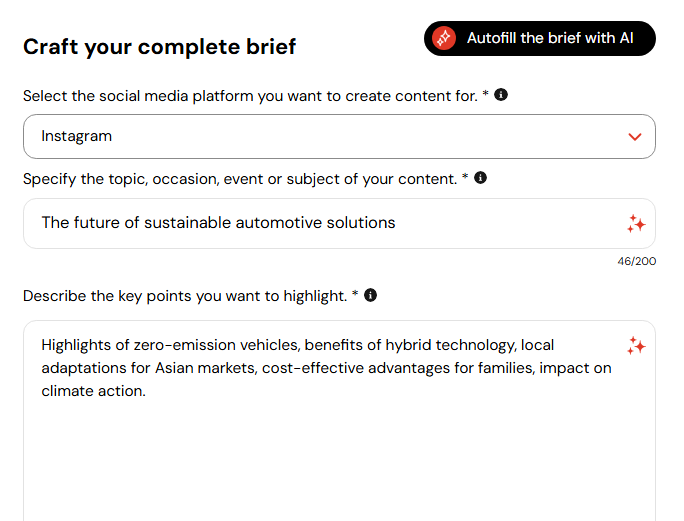Click the 'Specify the topic, occasion' label
This screenshot has width=684, height=521.
click(246, 179)
